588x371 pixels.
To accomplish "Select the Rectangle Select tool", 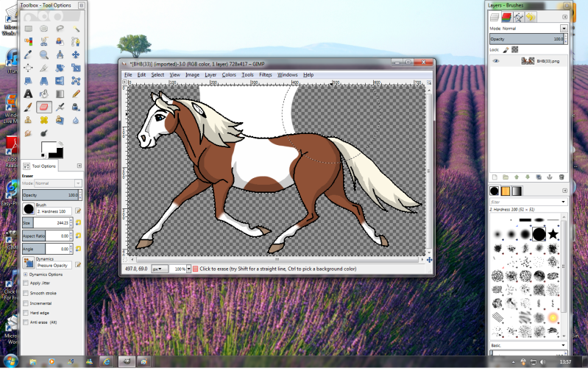I will (29, 29).
